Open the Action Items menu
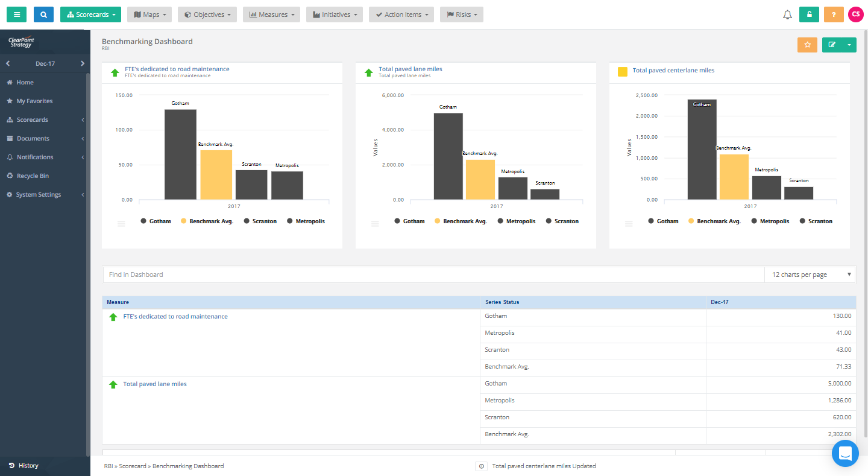Image resolution: width=868 pixels, height=476 pixels. point(401,14)
